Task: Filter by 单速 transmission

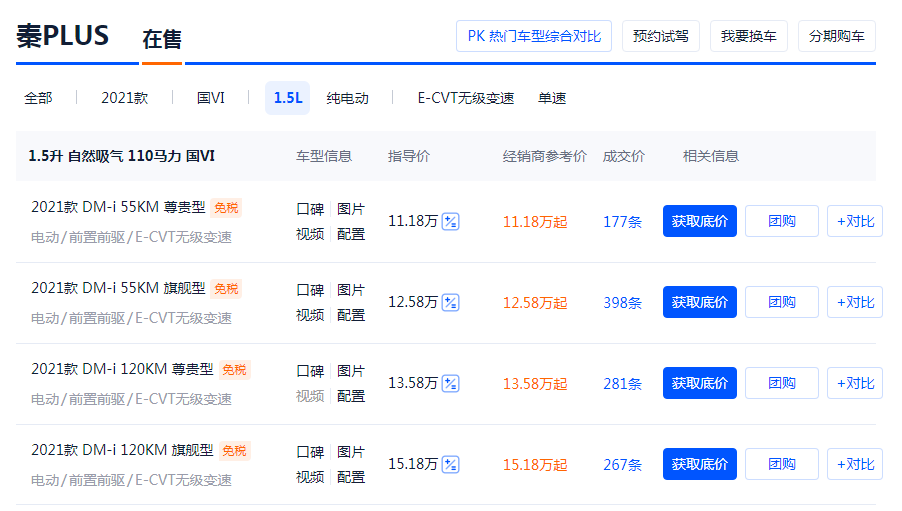Action: pyautogui.click(x=552, y=98)
